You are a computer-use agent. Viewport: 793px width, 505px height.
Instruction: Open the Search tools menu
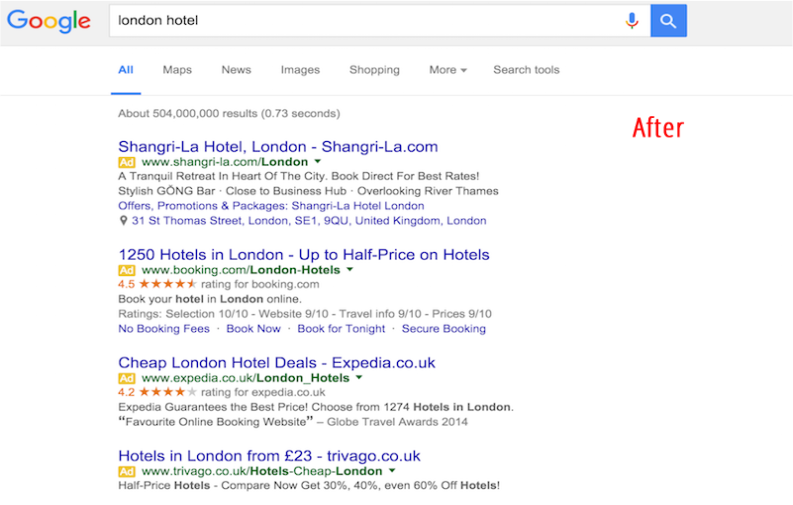coord(526,70)
